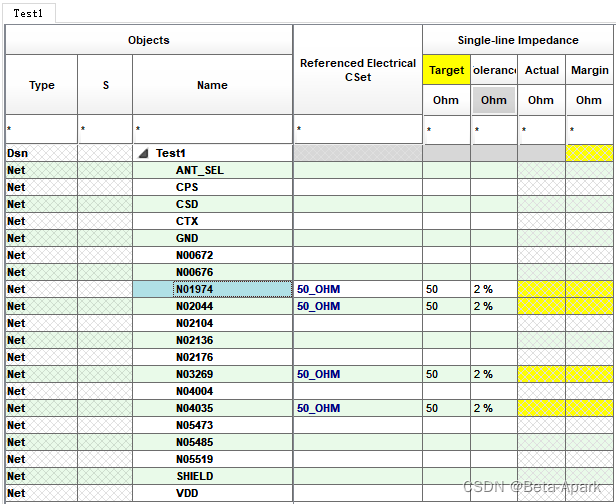Open 50_OHM reference for net N02044
Viewport: 616px width, 504px height.
[318, 306]
